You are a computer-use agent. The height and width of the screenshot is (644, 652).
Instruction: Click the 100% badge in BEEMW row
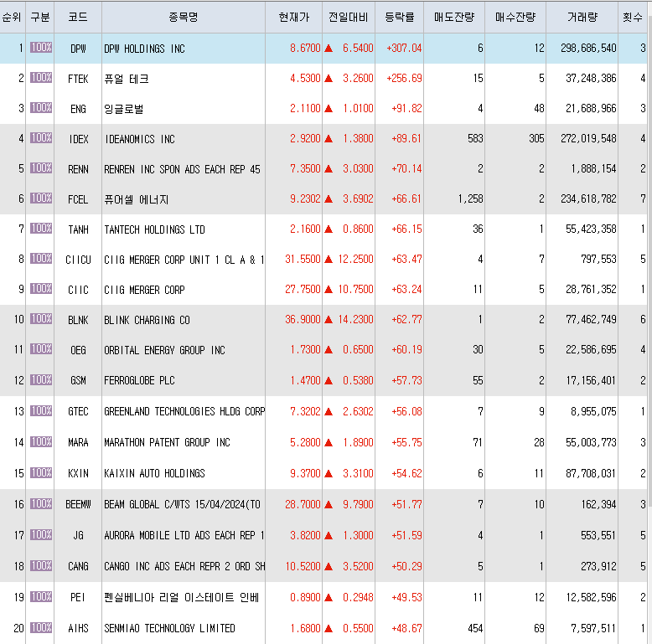tap(41, 503)
